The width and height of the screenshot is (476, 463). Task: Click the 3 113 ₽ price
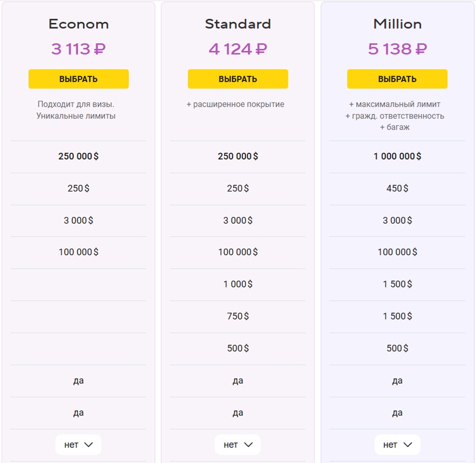tap(78, 49)
